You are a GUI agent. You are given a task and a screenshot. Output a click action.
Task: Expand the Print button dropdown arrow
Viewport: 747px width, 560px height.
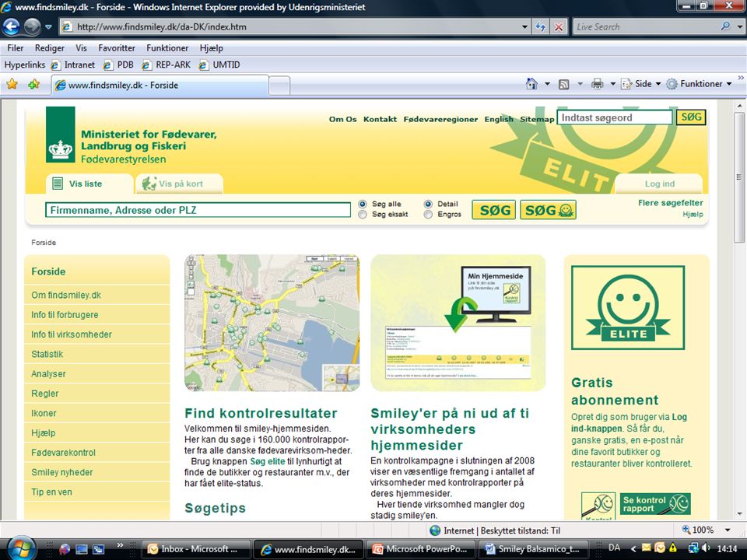(x=612, y=84)
